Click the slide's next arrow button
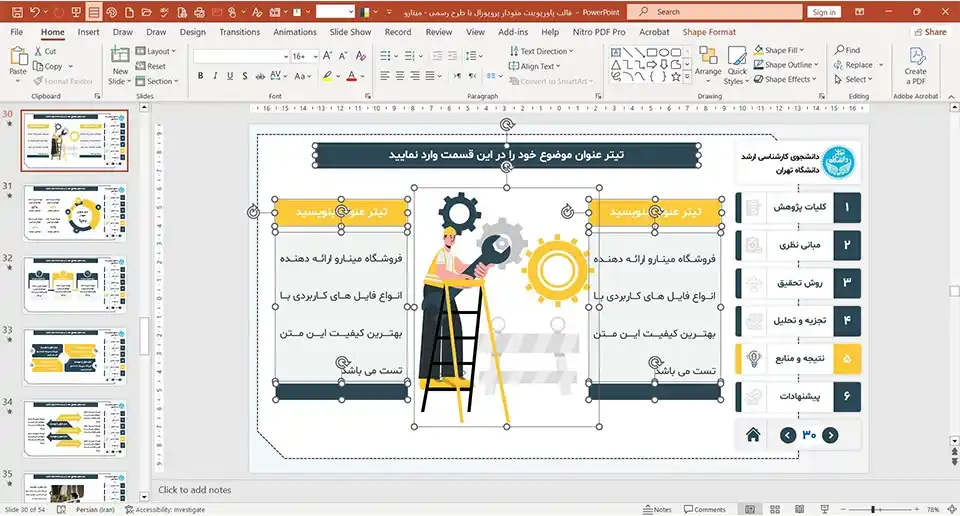 click(x=830, y=435)
